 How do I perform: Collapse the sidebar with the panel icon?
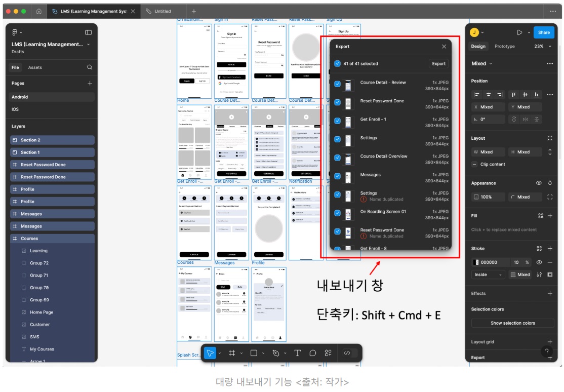click(x=88, y=32)
